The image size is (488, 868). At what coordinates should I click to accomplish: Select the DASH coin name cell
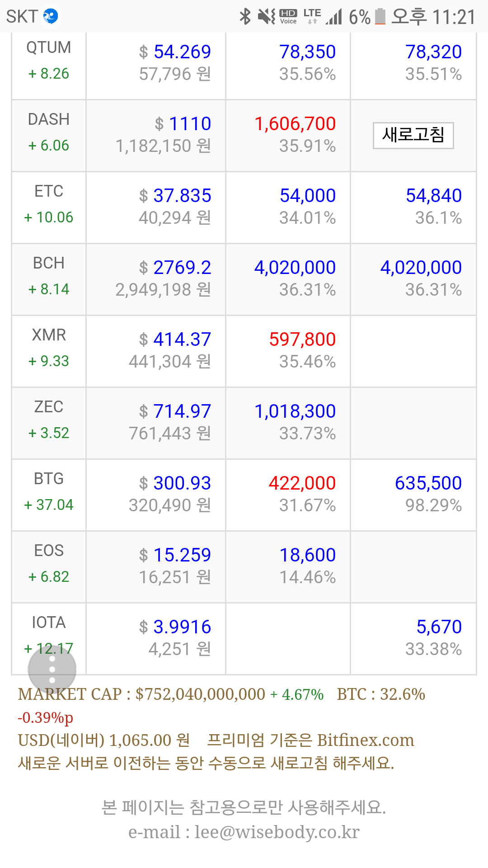49,120
